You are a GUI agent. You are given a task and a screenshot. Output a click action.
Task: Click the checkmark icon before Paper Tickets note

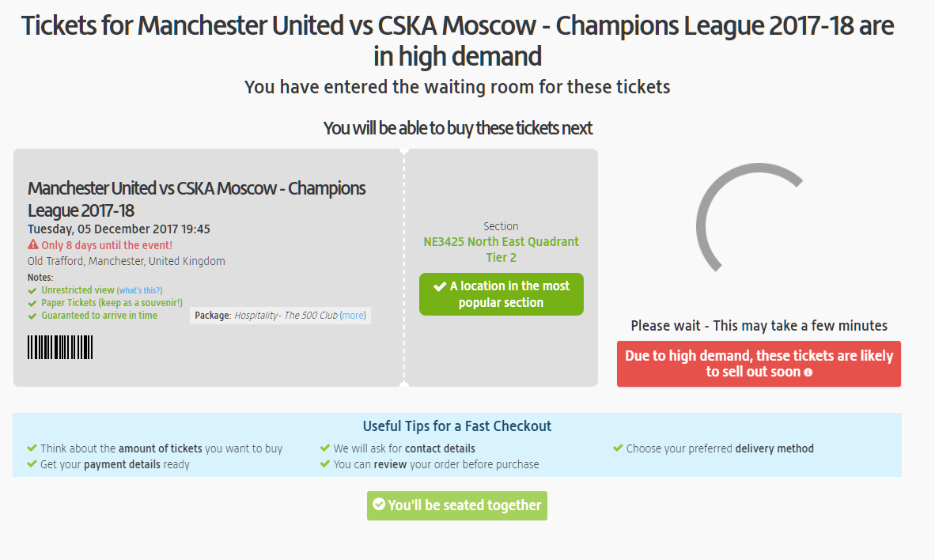point(31,302)
